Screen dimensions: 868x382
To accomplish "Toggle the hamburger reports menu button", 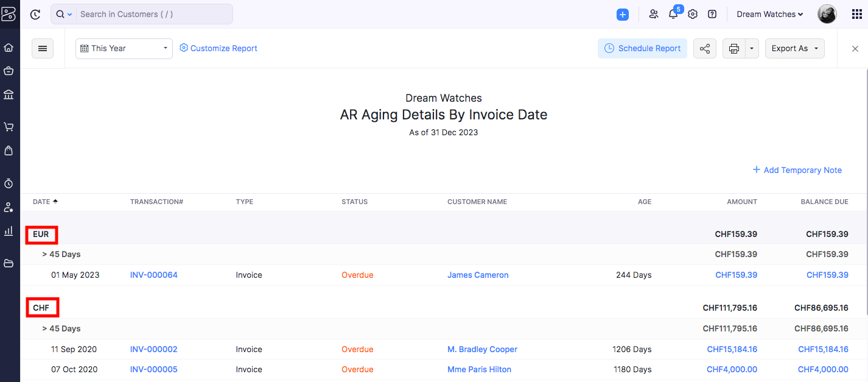I will [43, 49].
